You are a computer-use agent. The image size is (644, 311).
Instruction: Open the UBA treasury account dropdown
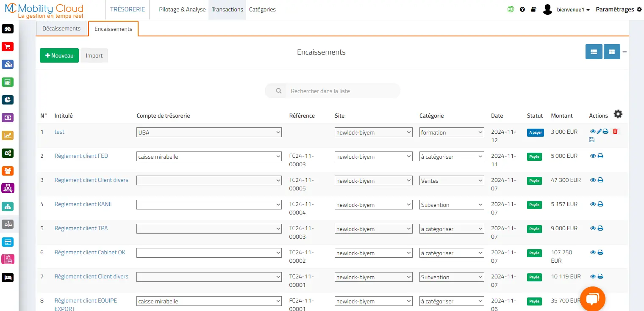coord(209,132)
